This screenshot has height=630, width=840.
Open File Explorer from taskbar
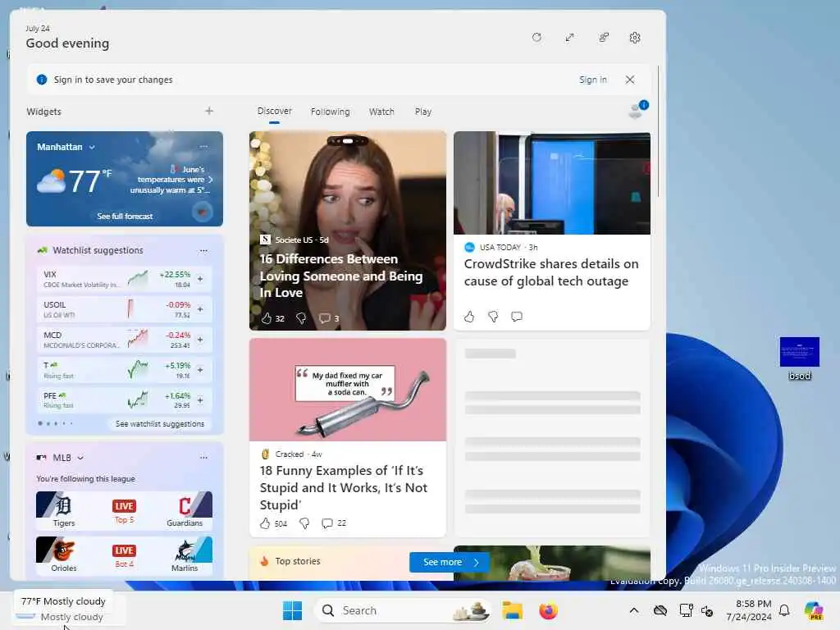tap(512, 610)
